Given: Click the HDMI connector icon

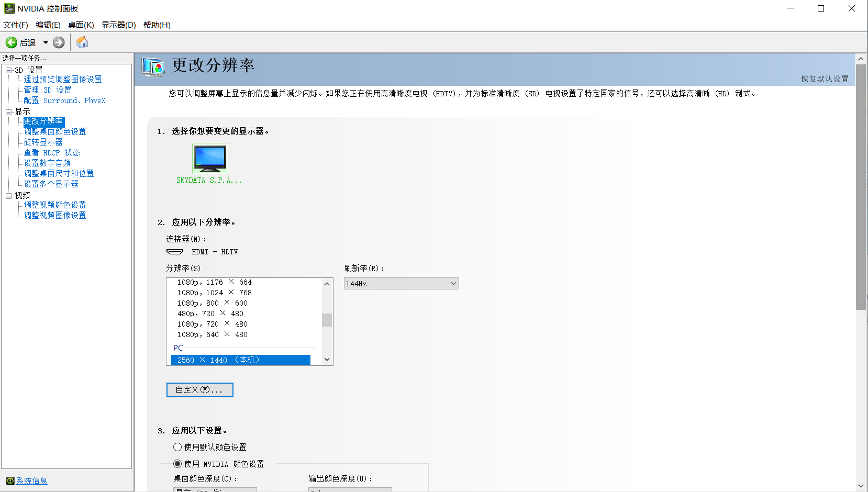Looking at the screenshot, I should coord(175,252).
